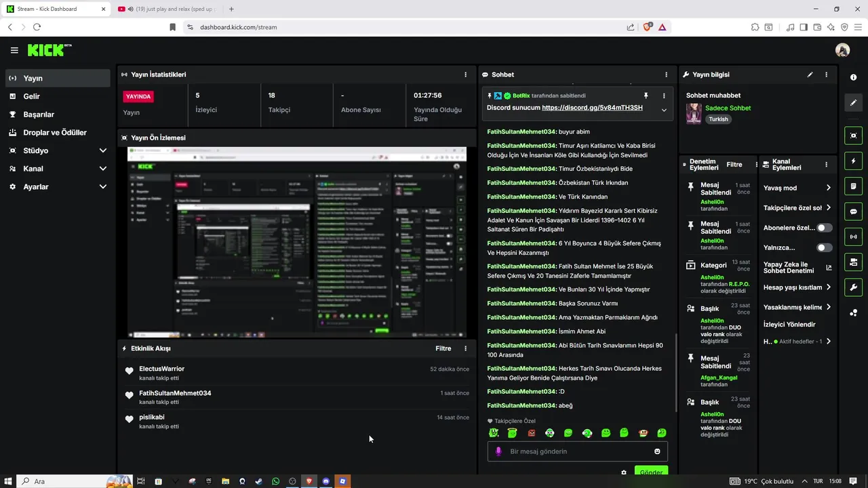Open Takipçilere özel sohbet options

click(x=797, y=208)
